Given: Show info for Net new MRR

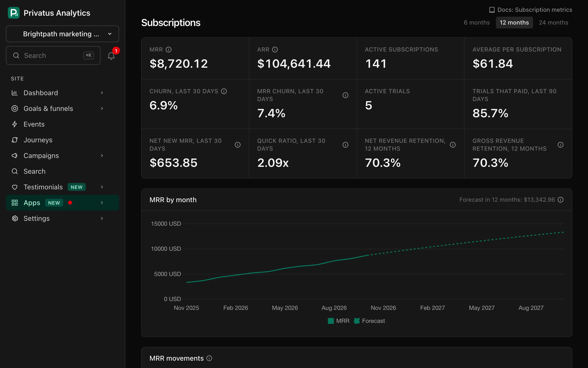Looking at the screenshot, I should click(x=238, y=145).
